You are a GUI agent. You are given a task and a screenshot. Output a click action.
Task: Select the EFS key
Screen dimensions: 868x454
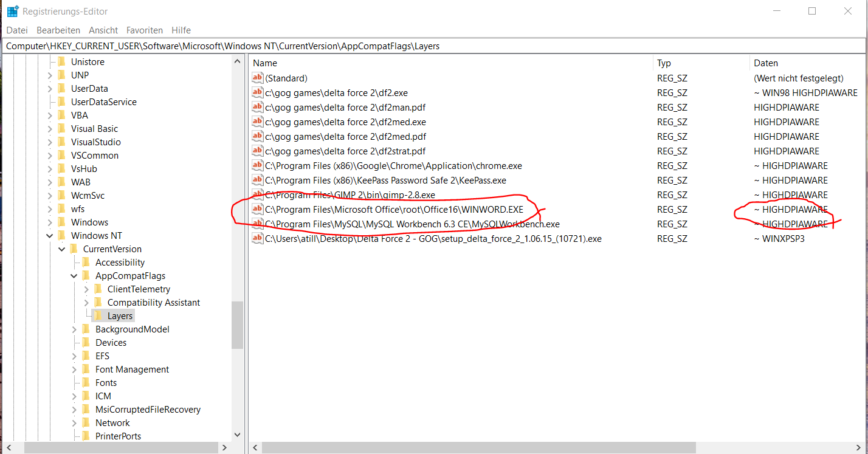pyautogui.click(x=102, y=356)
